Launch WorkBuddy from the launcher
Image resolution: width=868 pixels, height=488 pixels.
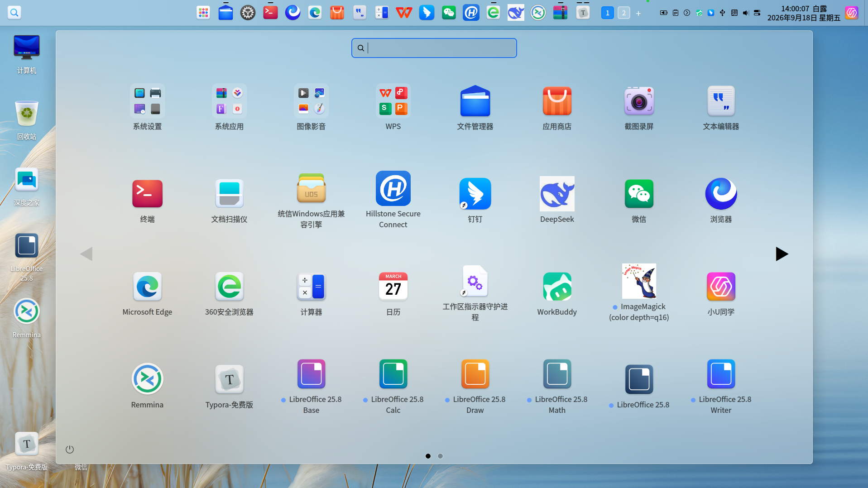(x=557, y=287)
